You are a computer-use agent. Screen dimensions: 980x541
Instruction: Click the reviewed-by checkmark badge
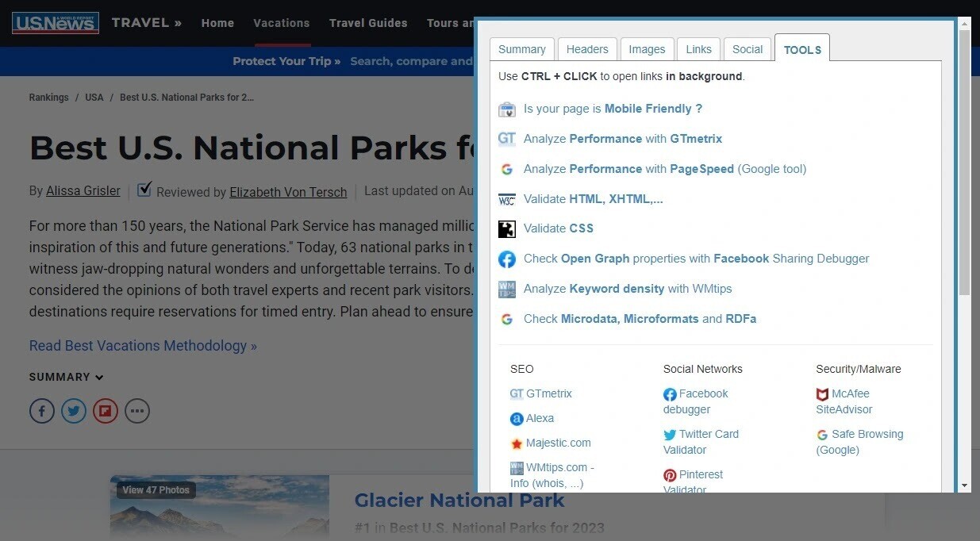pos(144,190)
